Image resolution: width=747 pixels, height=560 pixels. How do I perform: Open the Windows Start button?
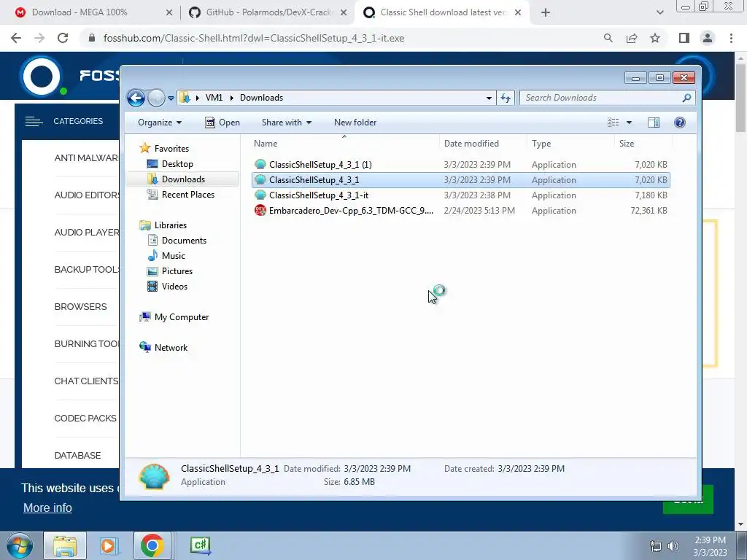[x=20, y=545]
